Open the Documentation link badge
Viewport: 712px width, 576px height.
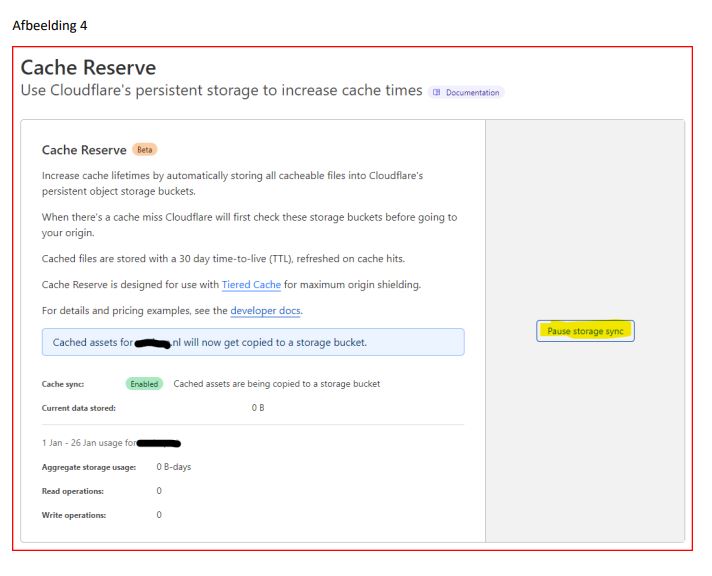tap(466, 92)
